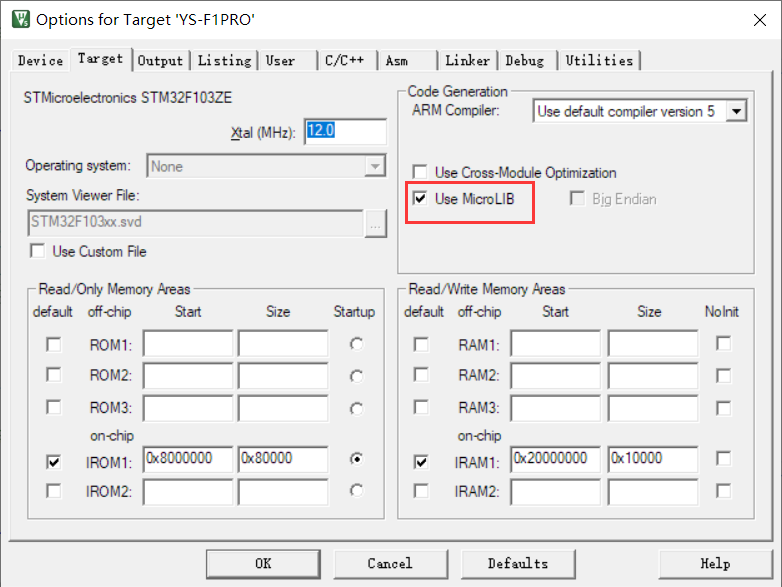Check the RAM1 default checkbox
The width and height of the screenshot is (782, 587).
[x=421, y=344]
